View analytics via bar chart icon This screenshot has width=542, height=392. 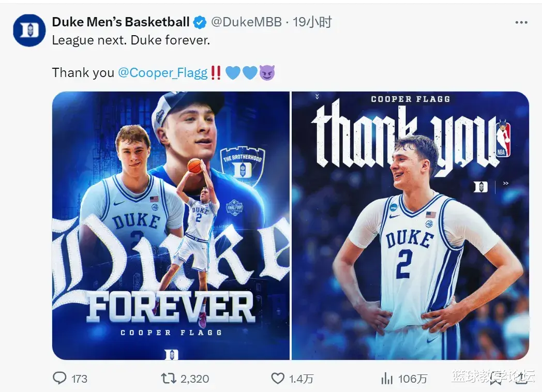coord(386,379)
